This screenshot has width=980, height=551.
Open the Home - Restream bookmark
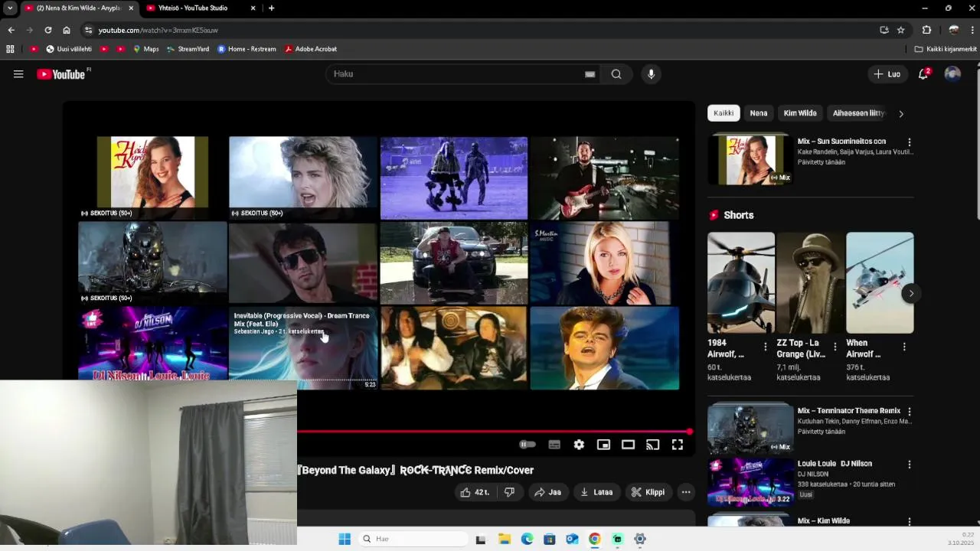coord(247,49)
